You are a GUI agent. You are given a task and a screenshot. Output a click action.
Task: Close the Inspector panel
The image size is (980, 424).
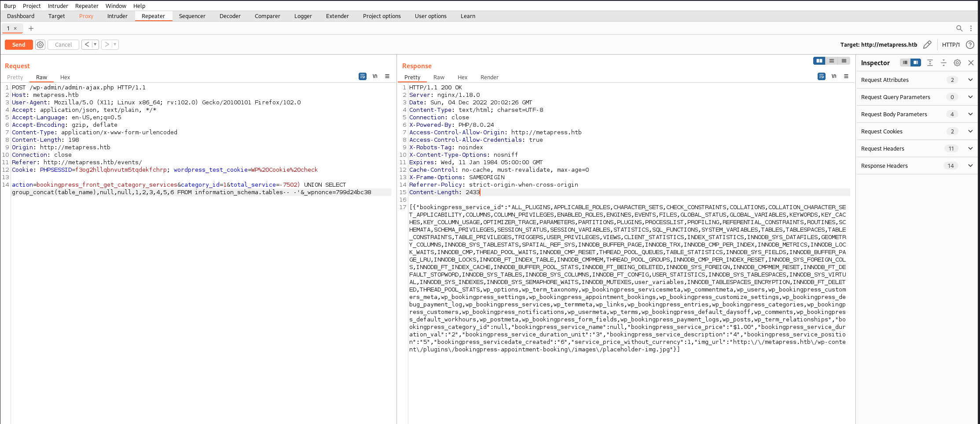(971, 63)
